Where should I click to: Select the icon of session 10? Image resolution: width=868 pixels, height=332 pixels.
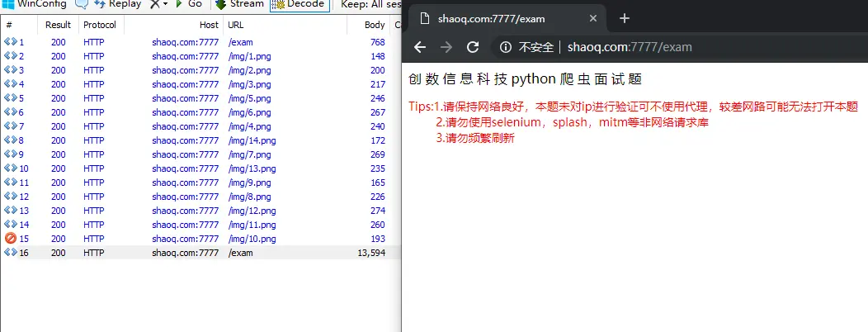click(x=10, y=168)
